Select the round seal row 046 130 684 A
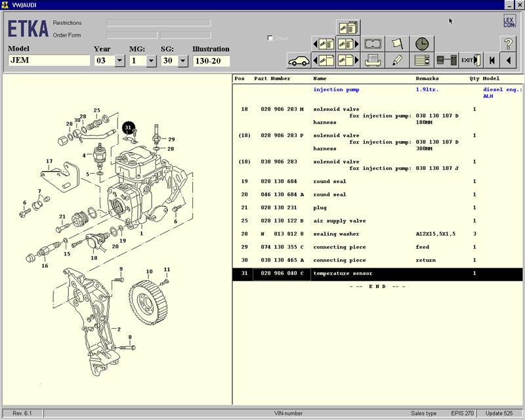 pos(377,194)
